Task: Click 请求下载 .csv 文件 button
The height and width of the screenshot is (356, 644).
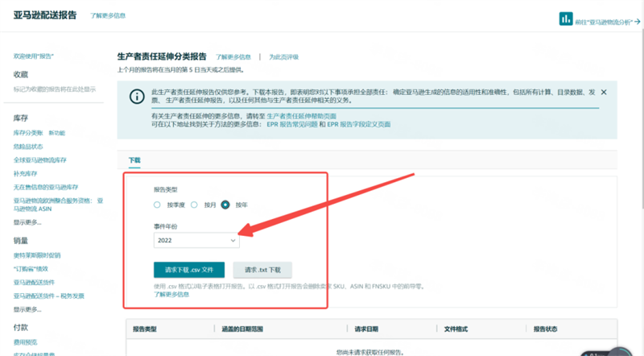Action: point(189,270)
